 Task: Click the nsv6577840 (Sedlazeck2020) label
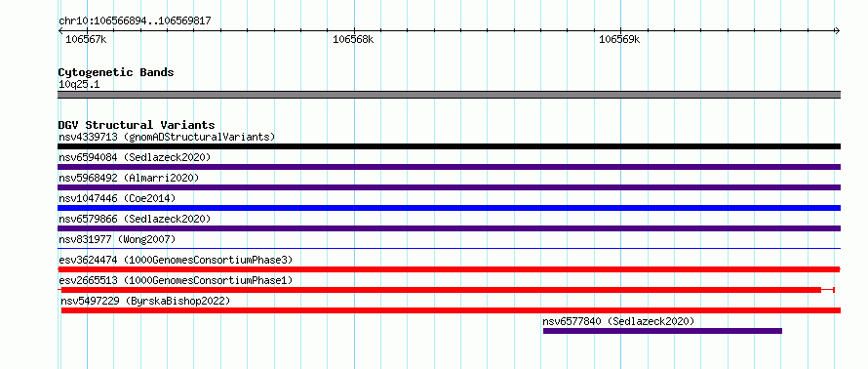(x=618, y=321)
